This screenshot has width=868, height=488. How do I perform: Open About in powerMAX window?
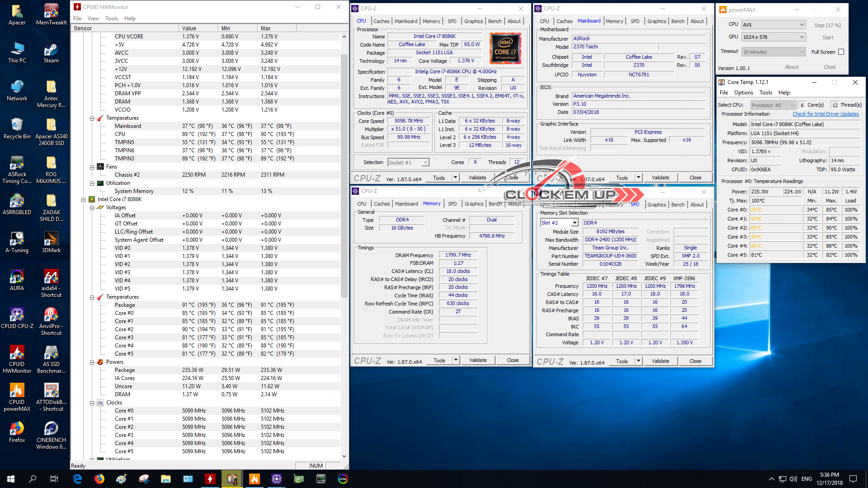792,67
